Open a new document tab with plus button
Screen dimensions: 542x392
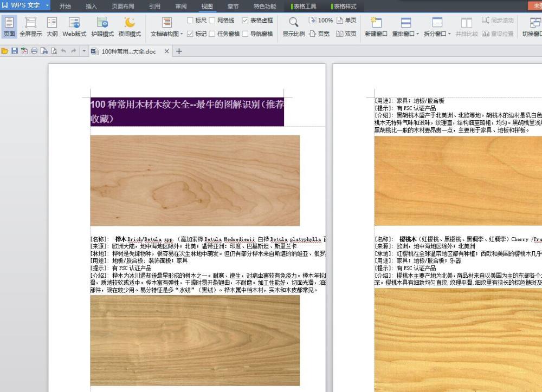click(179, 51)
